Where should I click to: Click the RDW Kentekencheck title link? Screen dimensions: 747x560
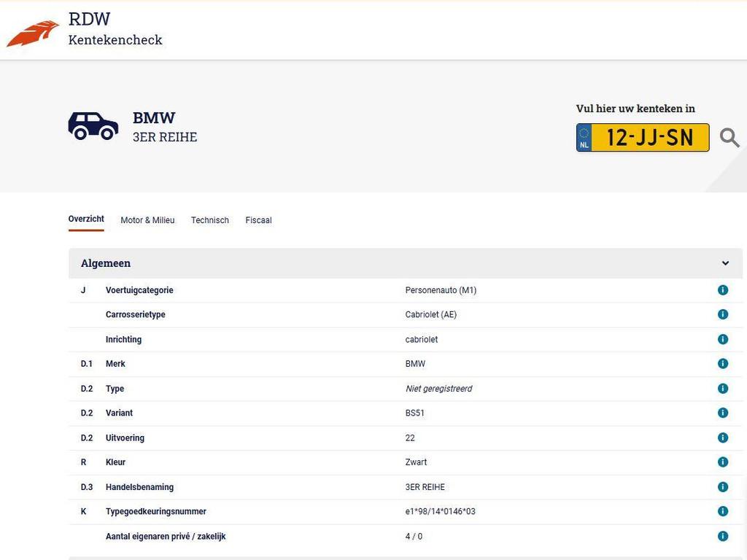pos(115,29)
